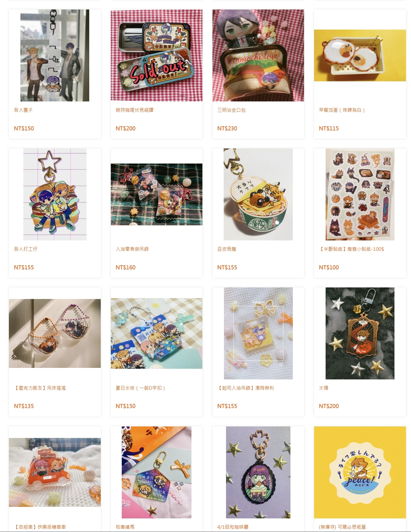This screenshot has height=532, width=411.
Task: Click the 可爾必思瓶蓋 peace logo image
Action: pos(360,472)
